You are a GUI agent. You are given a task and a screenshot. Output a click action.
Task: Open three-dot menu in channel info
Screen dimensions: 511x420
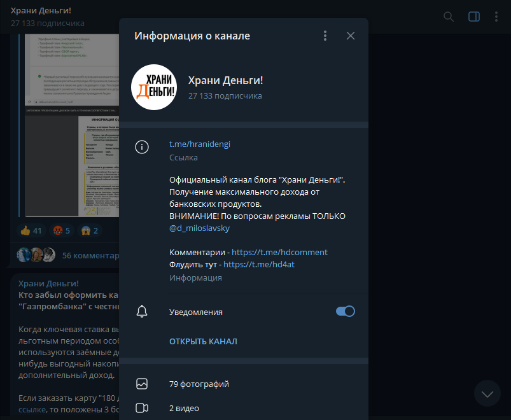pyautogui.click(x=325, y=36)
